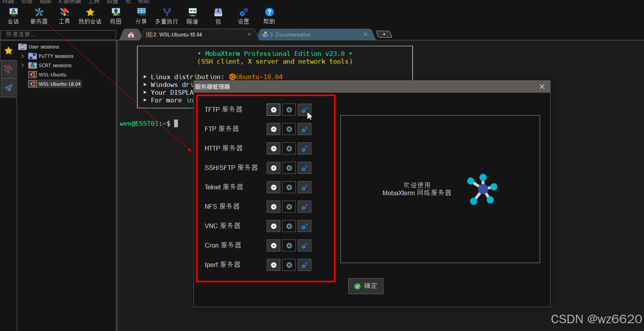
Task: Configure the Cron server settings
Action: pyautogui.click(x=304, y=246)
